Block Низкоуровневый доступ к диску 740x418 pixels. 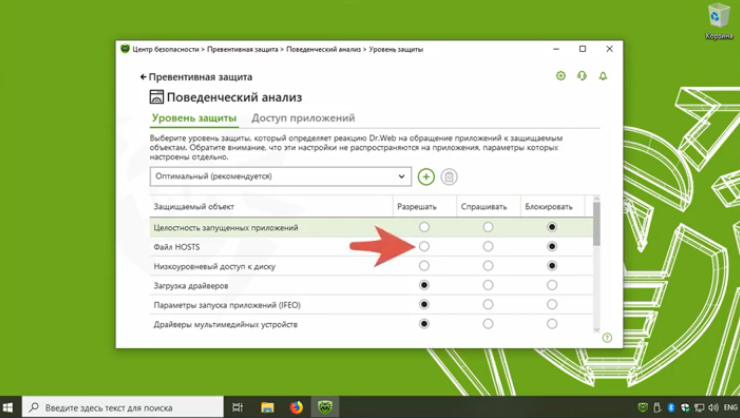point(552,266)
